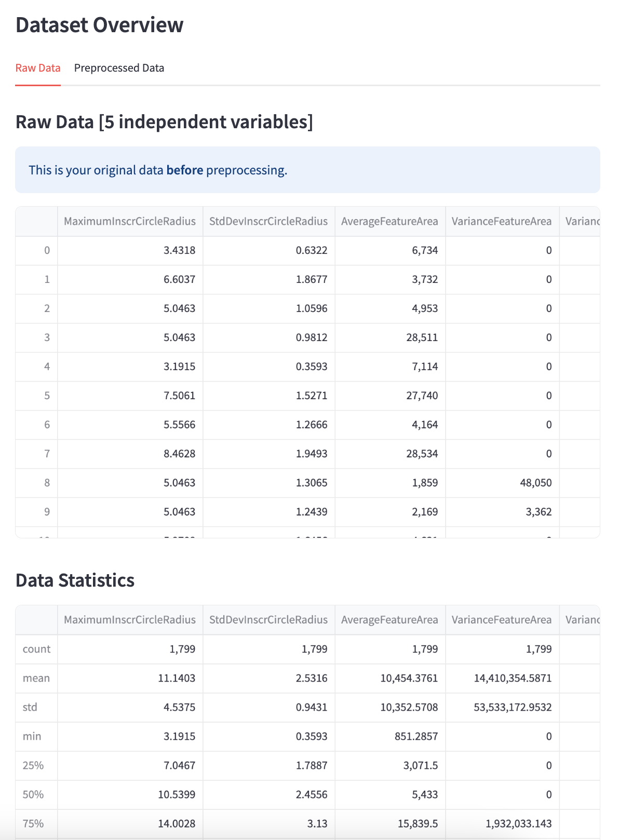Select the 25% row label
This screenshot has height=840, width=619.
coord(36,766)
